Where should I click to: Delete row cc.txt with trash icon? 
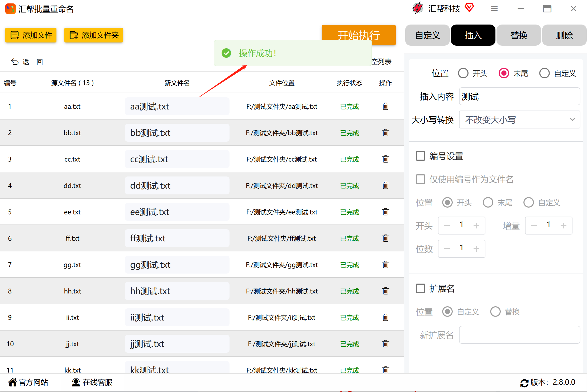[x=385, y=159]
